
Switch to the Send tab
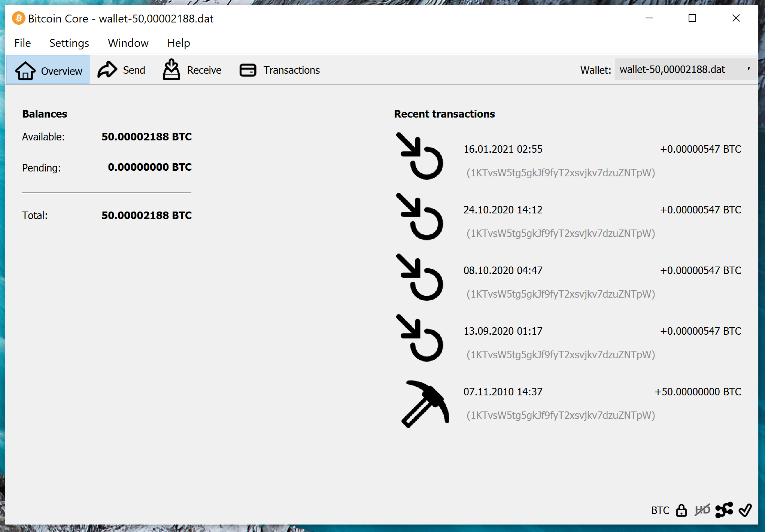121,70
